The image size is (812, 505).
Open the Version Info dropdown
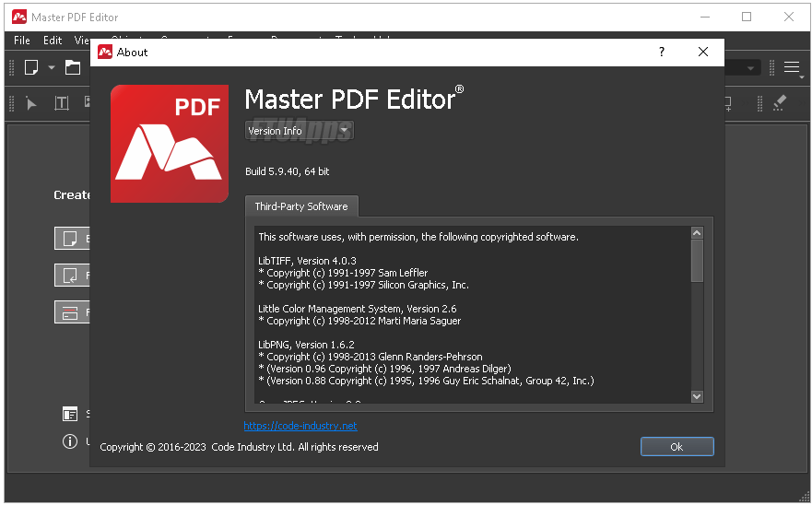click(x=300, y=131)
